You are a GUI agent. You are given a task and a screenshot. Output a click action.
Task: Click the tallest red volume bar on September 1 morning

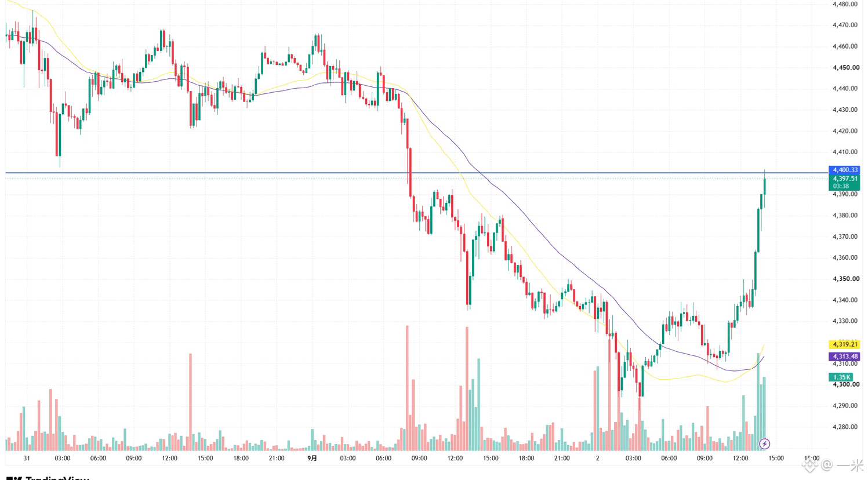point(407,388)
